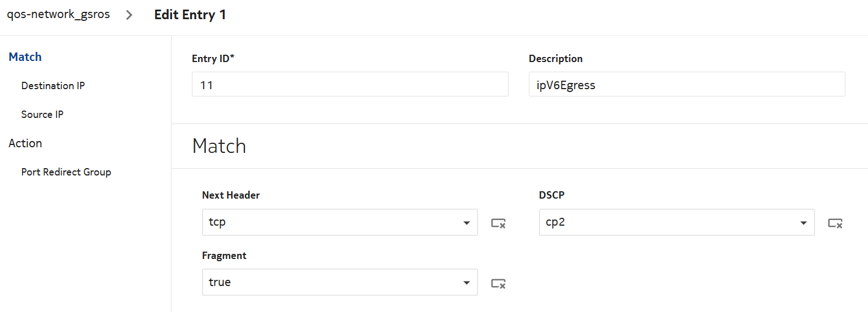Open Port Redirect Group section
Image resolution: width=868 pixels, height=312 pixels.
66,172
